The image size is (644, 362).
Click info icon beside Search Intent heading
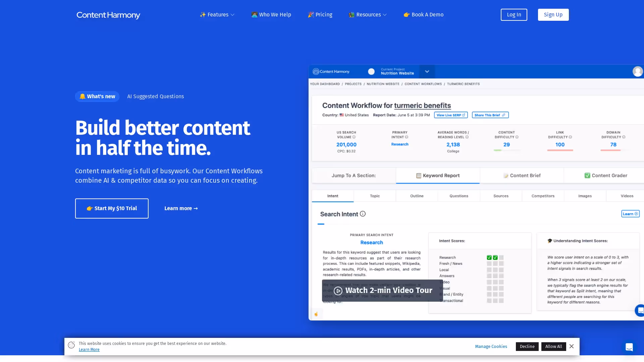tap(363, 214)
